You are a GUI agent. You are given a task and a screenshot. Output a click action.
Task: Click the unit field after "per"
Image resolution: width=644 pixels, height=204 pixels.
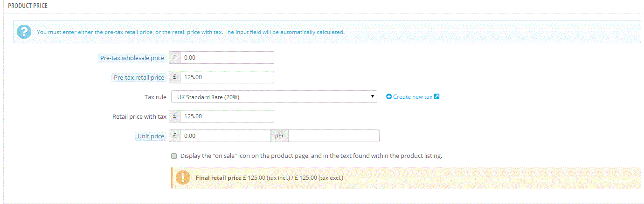(x=334, y=136)
